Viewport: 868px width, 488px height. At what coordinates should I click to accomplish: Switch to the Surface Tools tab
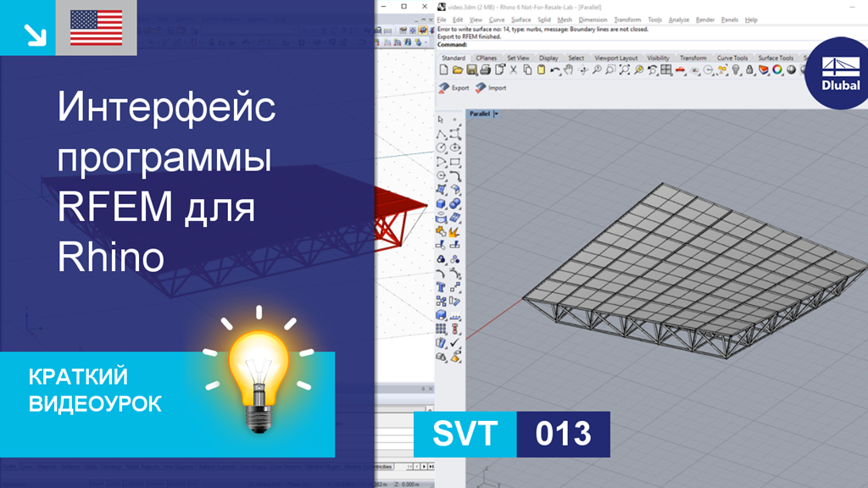tap(776, 58)
